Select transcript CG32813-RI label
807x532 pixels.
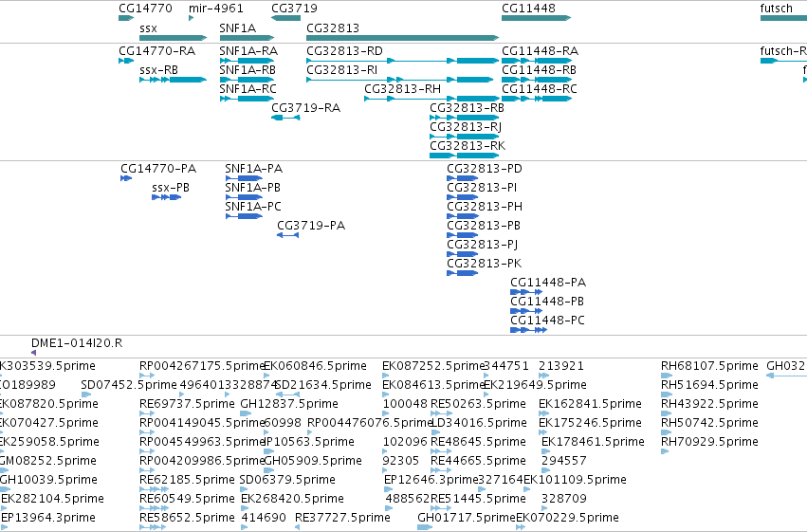341,70
